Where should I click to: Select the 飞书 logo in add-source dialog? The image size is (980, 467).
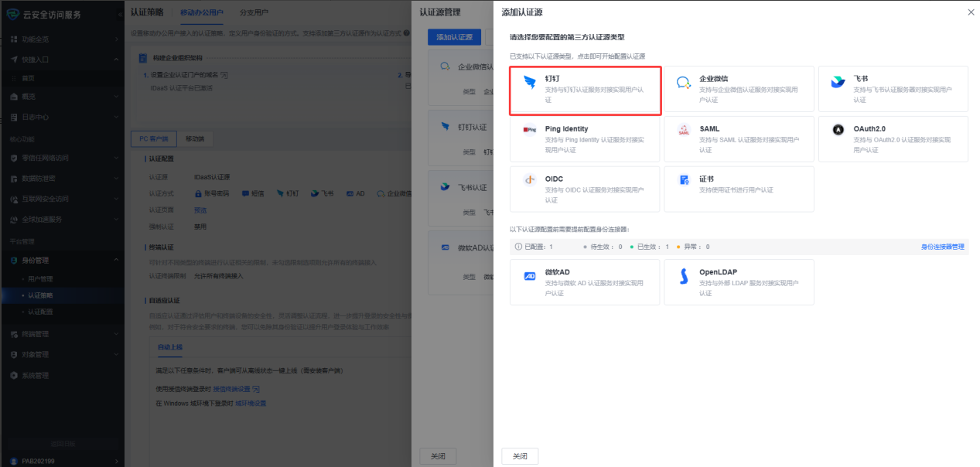click(x=838, y=83)
